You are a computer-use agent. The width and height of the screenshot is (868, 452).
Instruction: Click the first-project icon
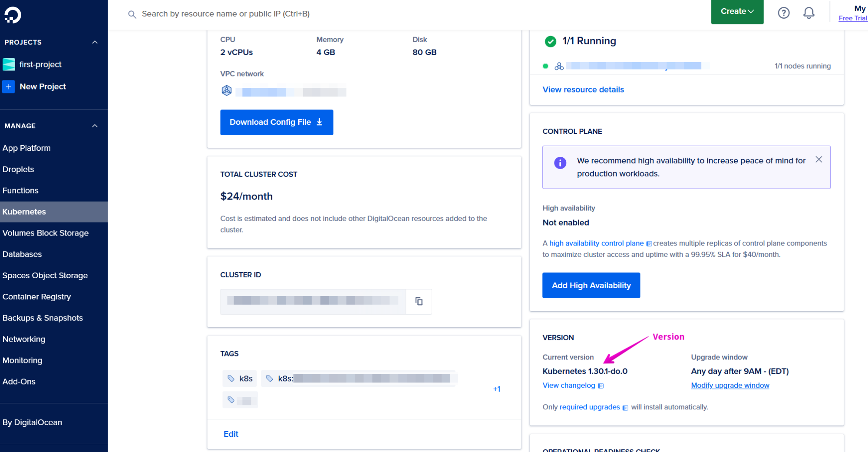tap(9, 64)
